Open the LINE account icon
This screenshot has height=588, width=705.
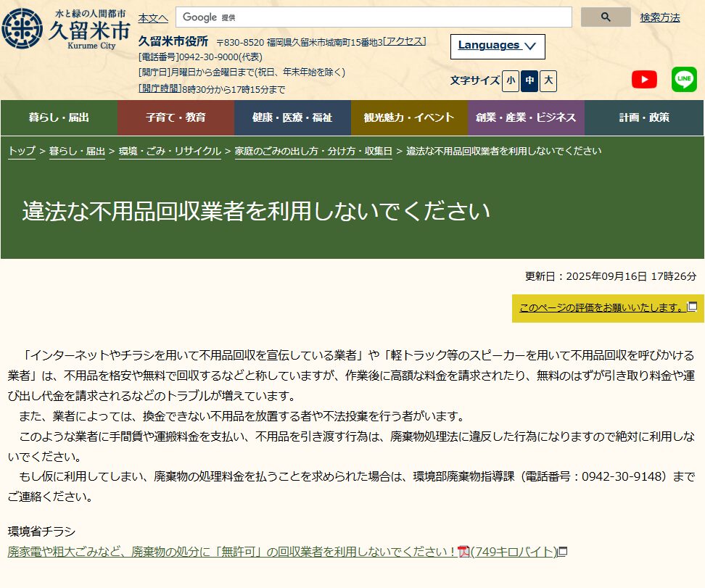[x=684, y=79]
